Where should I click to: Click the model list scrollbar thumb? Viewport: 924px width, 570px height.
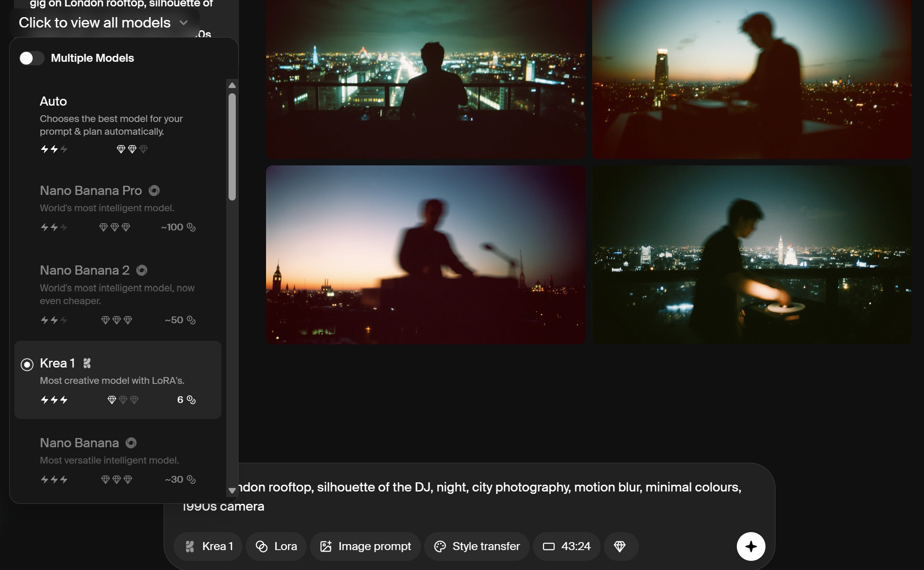coord(232,146)
